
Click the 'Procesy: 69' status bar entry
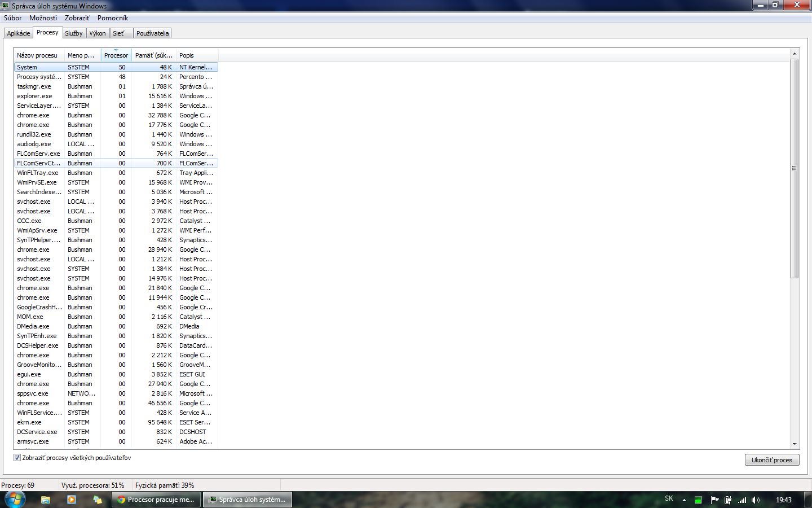pos(18,485)
